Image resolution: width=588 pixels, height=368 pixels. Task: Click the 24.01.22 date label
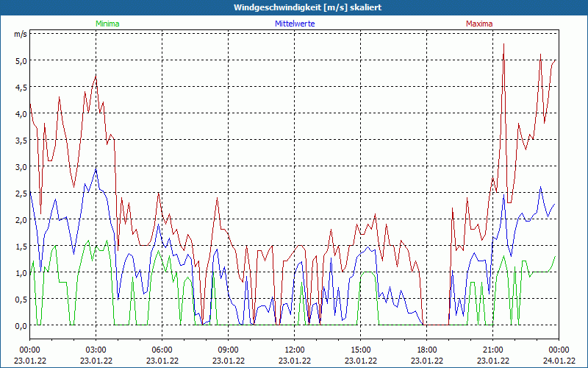click(557, 361)
